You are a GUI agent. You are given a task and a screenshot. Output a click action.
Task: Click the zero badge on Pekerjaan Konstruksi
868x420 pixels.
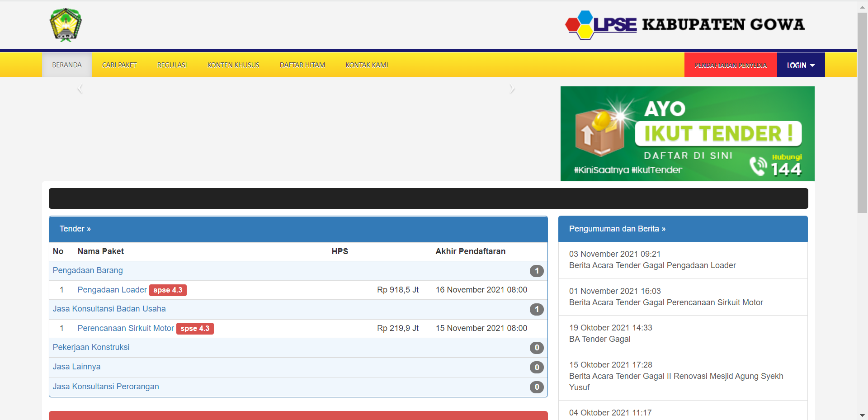pyautogui.click(x=537, y=348)
